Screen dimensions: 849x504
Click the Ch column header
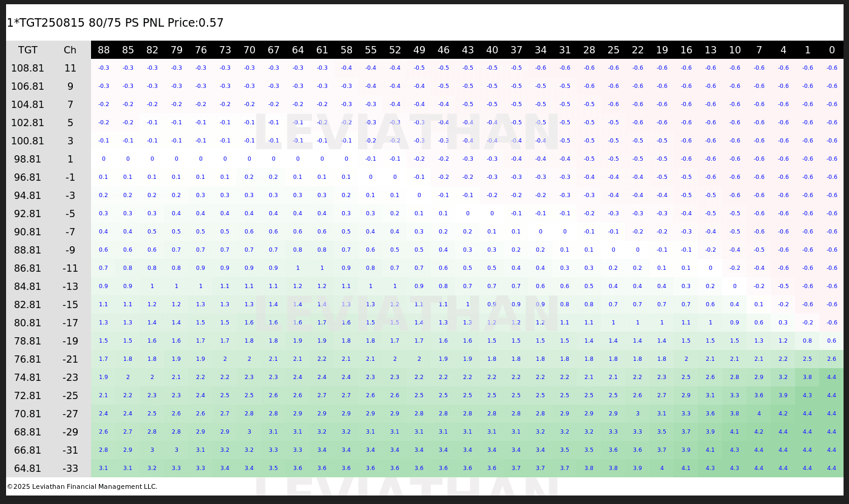[70, 50]
